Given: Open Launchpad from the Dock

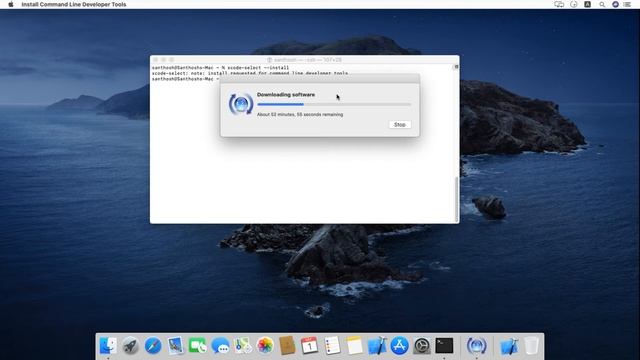Looking at the screenshot, I should (x=131, y=346).
